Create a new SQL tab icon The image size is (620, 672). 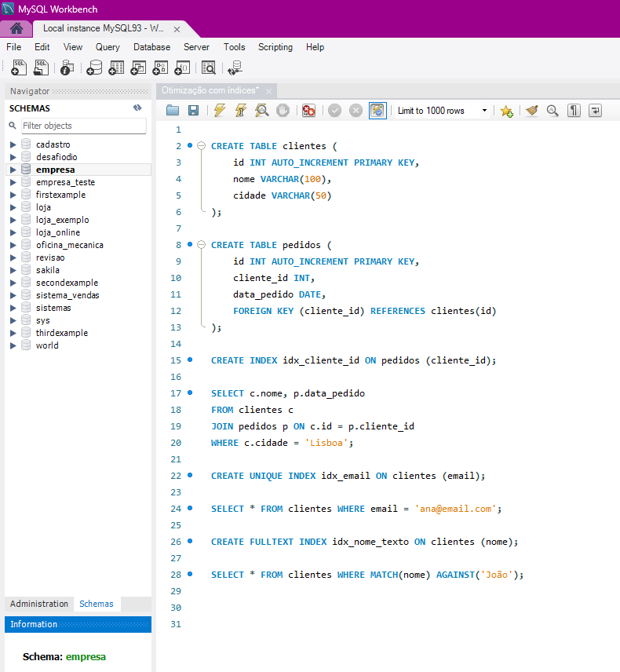click(18, 68)
